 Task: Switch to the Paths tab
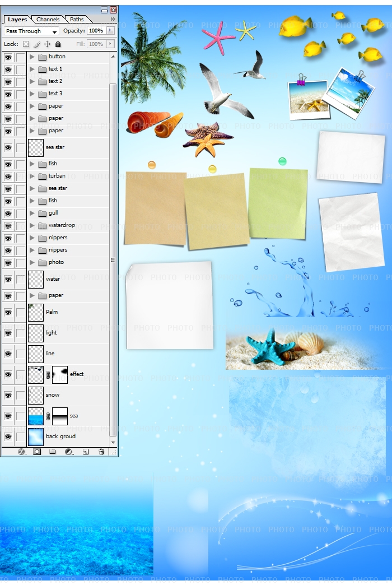click(x=77, y=19)
